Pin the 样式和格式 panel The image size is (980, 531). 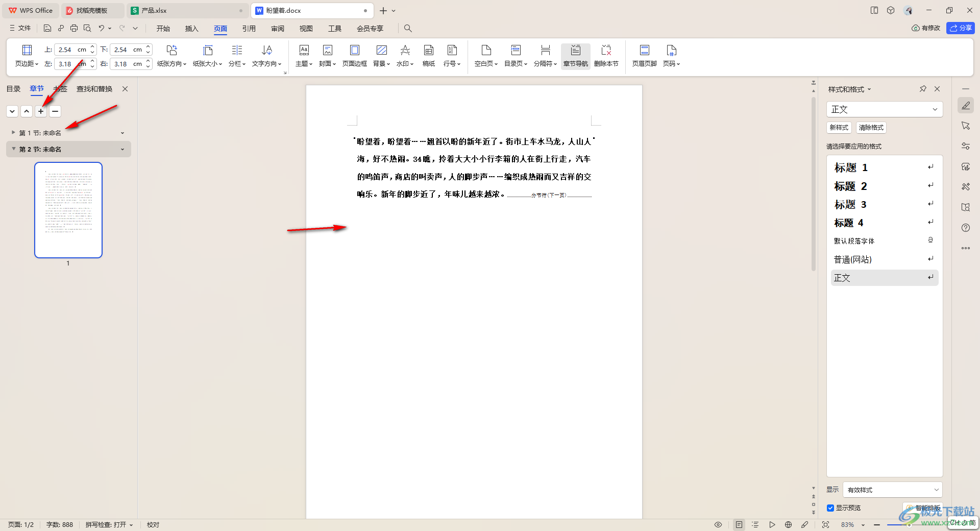[x=923, y=89]
